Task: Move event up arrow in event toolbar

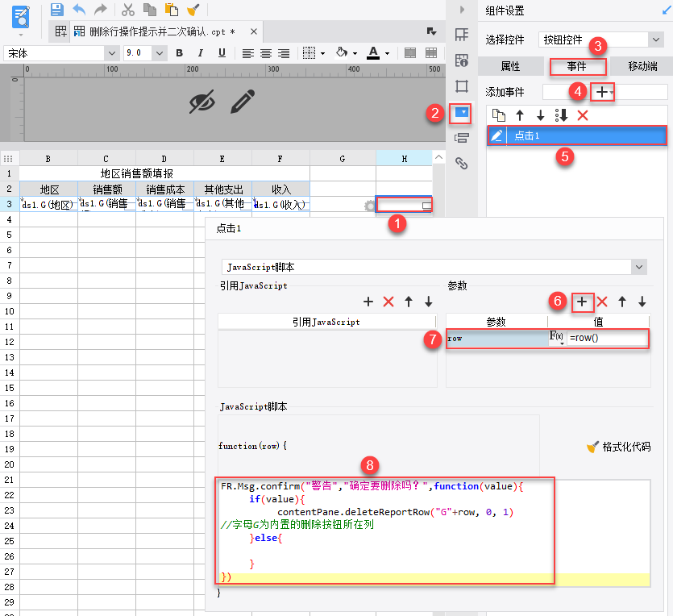Action: coord(520,115)
